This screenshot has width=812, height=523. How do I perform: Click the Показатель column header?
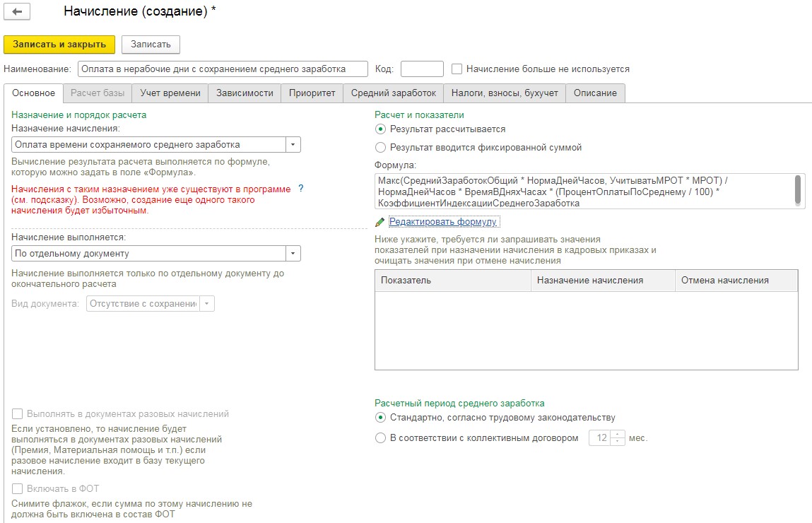tap(453, 280)
